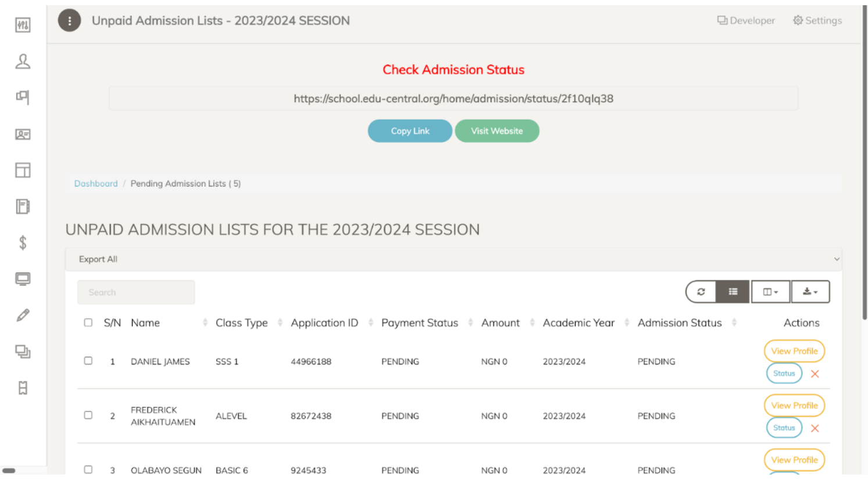Open the columns visibility dropdown
Screen dimensions: 868x484
coord(770,292)
